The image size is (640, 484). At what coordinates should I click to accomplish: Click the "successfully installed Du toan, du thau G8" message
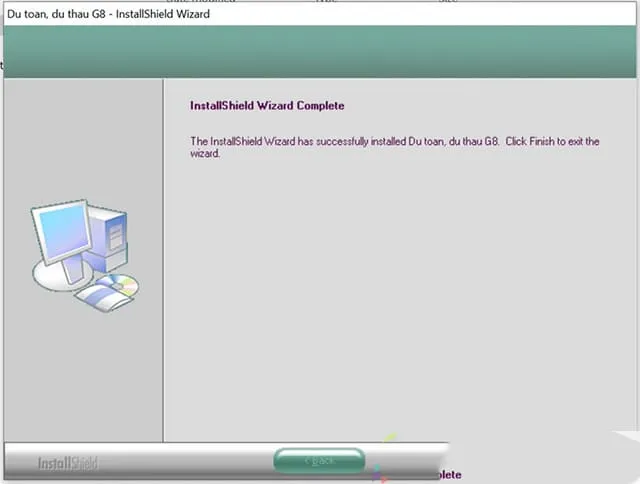click(x=407, y=142)
